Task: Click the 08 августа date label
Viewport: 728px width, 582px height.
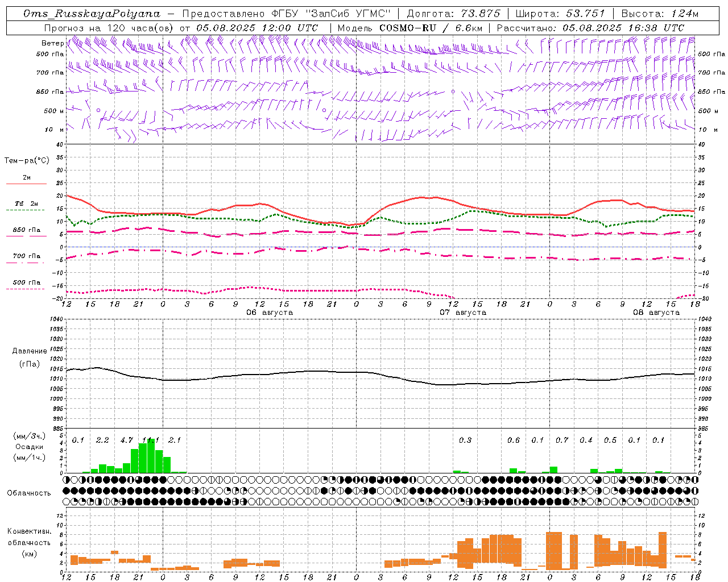Action: [x=656, y=313]
